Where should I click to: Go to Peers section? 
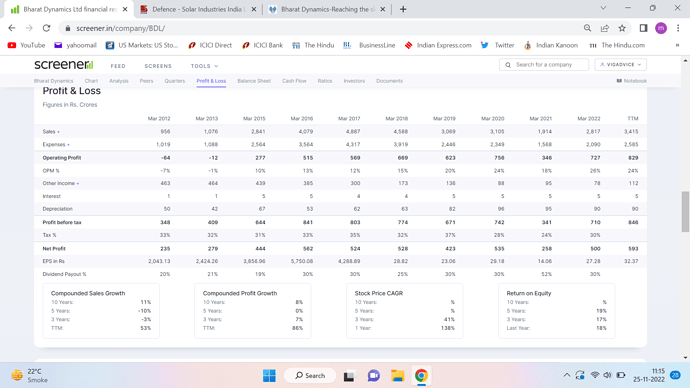click(147, 81)
